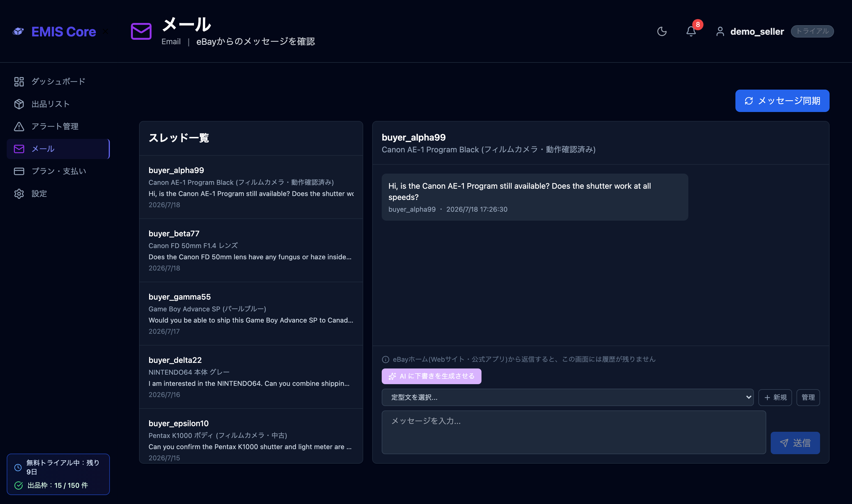The height and width of the screenshot is (504, 852).
Task: Open ダッシュボード from the sidebar
Action: (x=58, y=81)
